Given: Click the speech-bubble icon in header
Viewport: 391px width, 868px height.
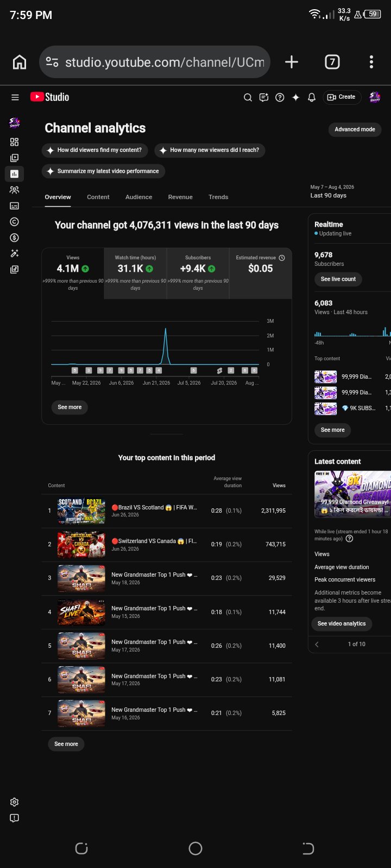Looking at the screenshot, I should [x=264, y=98].
